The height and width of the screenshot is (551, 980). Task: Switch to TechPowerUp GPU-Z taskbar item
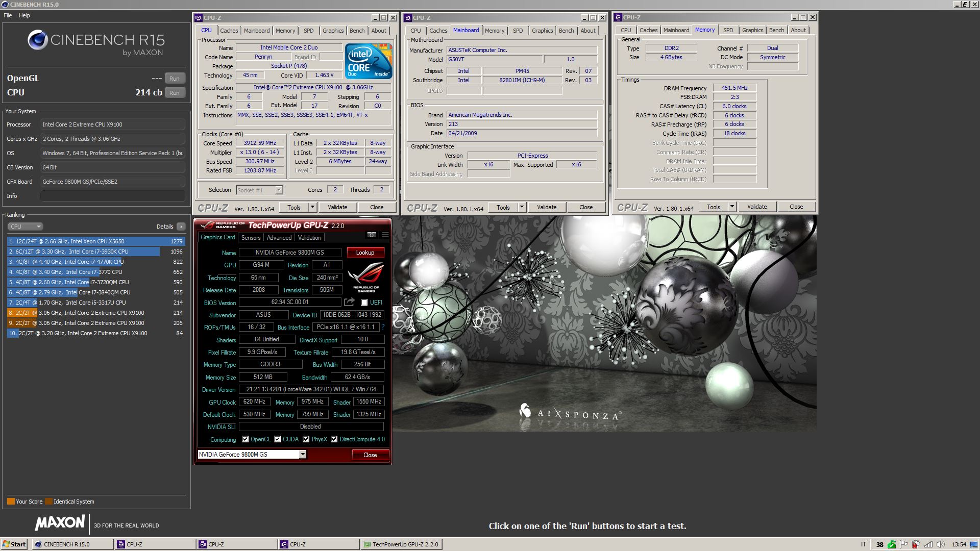click(x=401, y=544)
